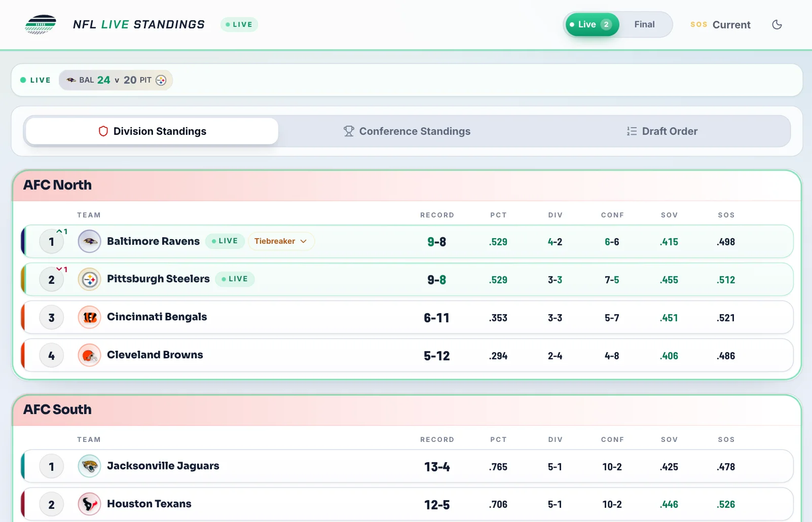Screen dimensions: 812x522
Task: Click the Texans 12-5 record
Action: pyautogui.click(x=436, y=505)
